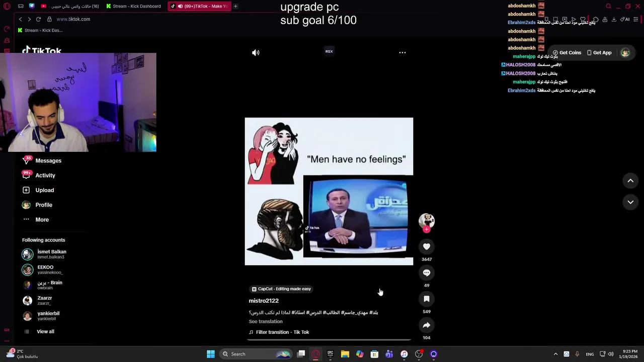Play the Men have no feelings video
This screenshot has width=644, height=362.
(329, 191)
